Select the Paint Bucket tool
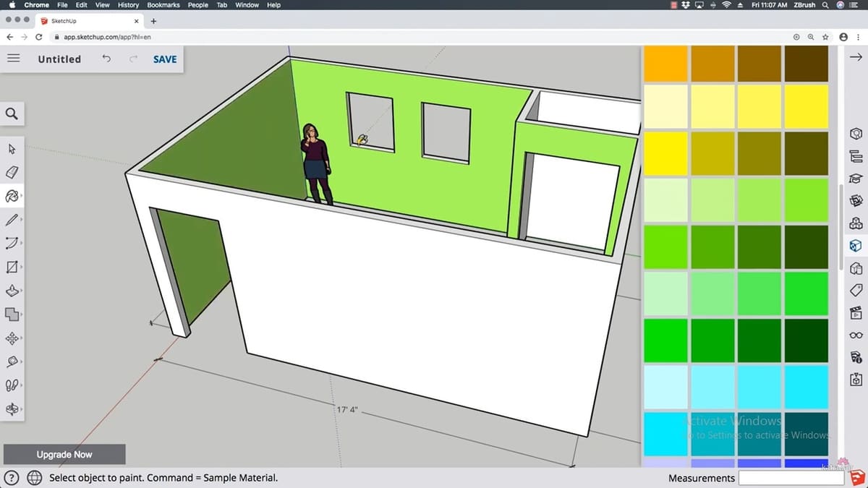868x488 pixels. [x=11, y=196]
